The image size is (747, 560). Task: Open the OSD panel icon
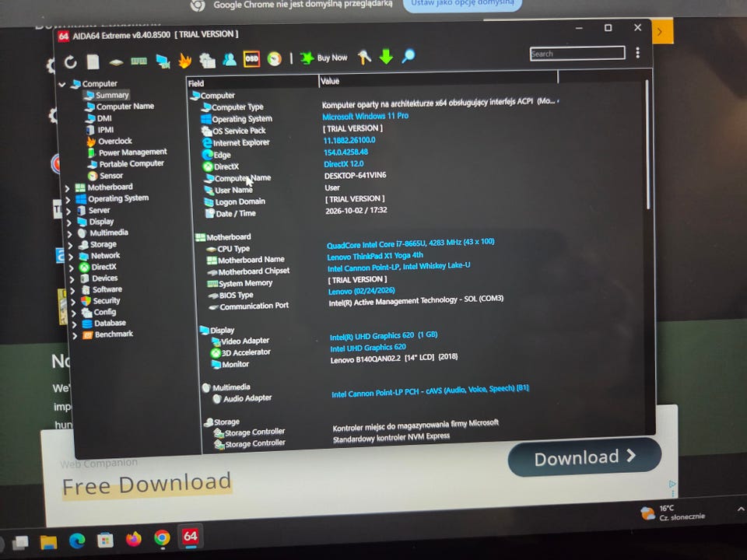tap(251, 59)
